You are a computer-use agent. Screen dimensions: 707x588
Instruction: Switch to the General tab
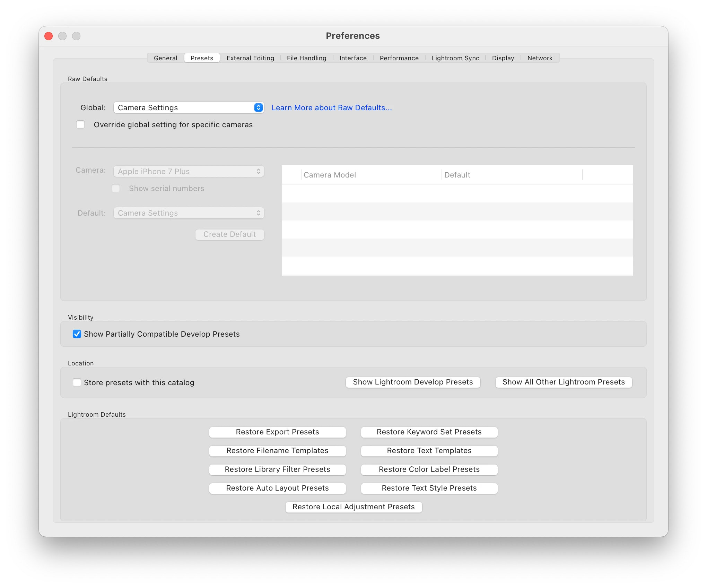[165, 58]
